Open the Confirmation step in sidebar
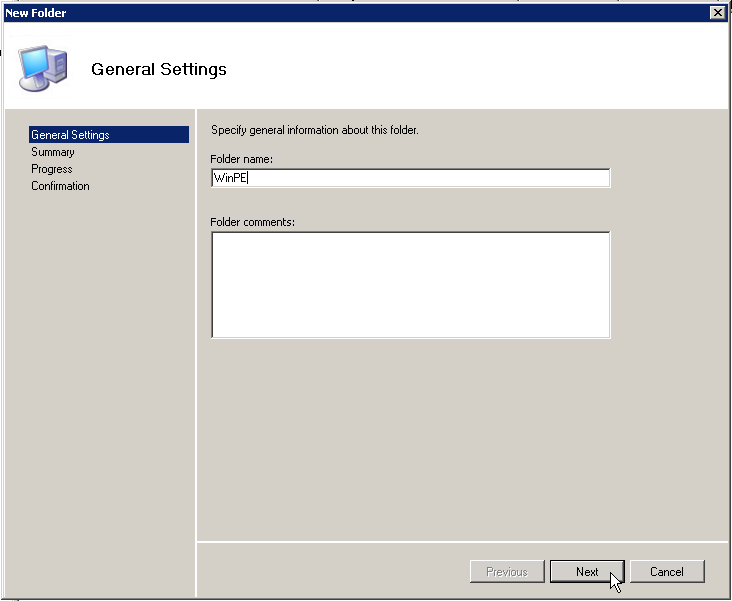Screen dimensions: 732x601 point(60,186)
